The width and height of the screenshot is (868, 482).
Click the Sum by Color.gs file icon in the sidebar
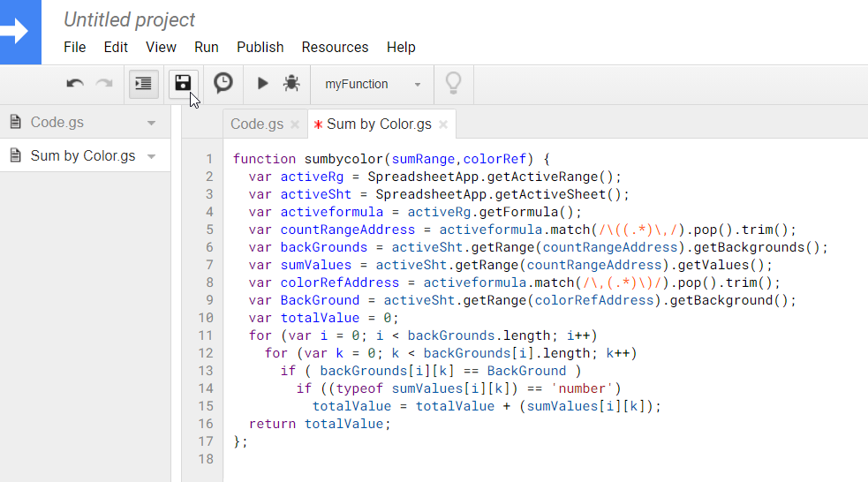(x=16, y=155)
